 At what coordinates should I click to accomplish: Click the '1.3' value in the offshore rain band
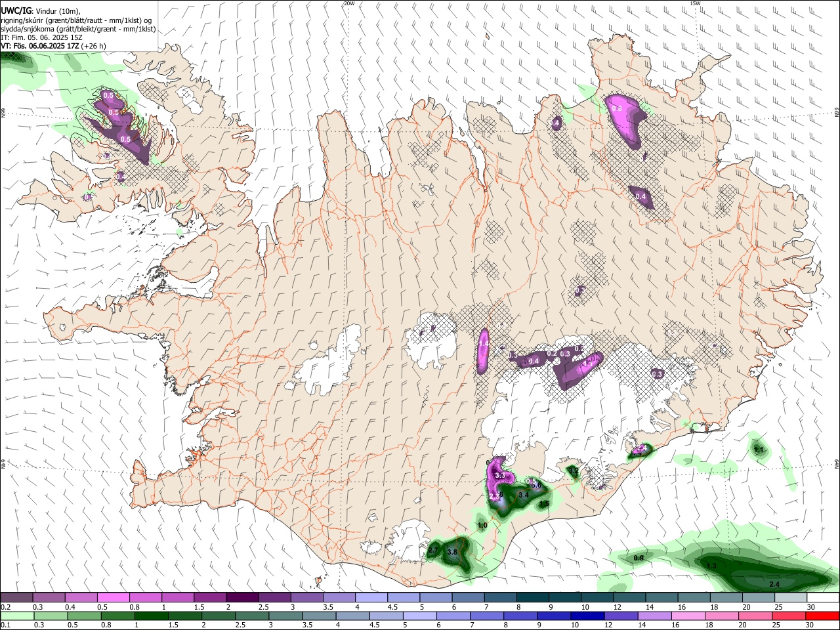coord(711,566)
